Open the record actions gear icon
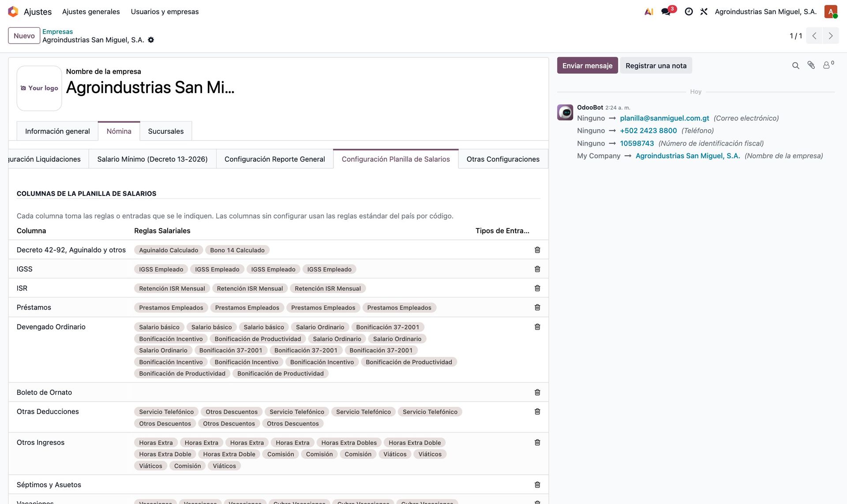 (151, 40)
